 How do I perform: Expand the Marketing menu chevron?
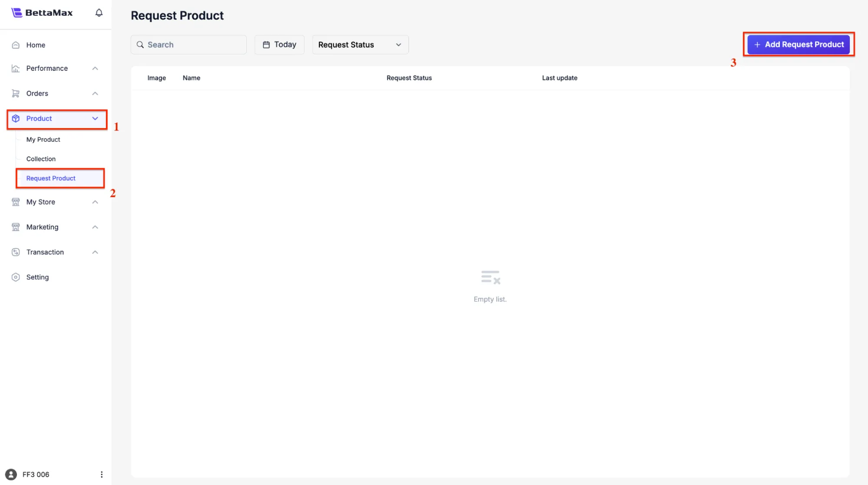point(95,227)
